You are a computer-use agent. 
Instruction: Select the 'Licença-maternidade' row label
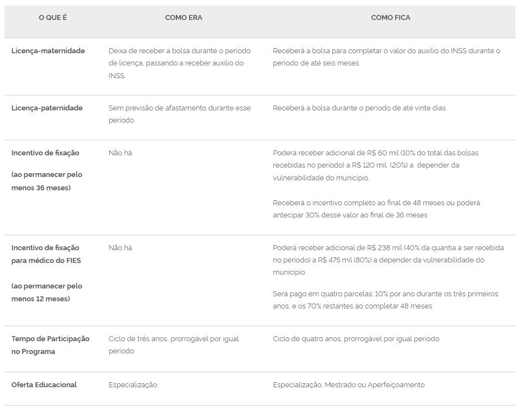pos(48,51)
